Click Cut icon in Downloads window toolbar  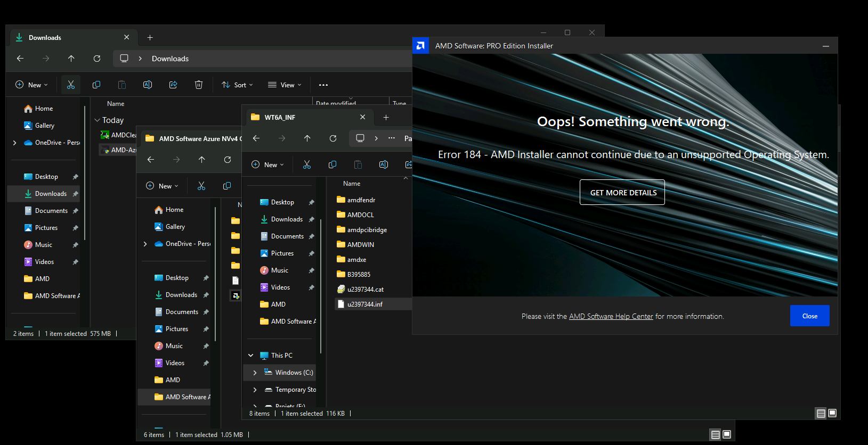[71, 85]
